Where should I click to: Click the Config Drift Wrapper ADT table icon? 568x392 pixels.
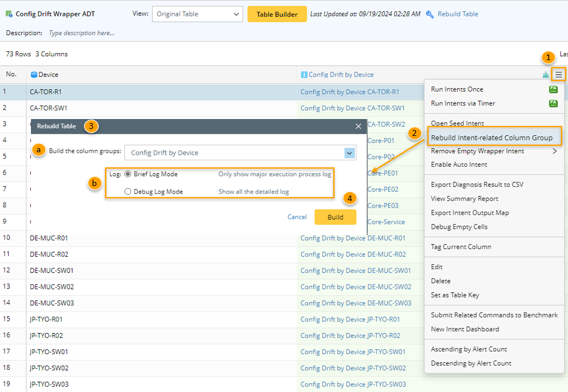coord(9,14)
